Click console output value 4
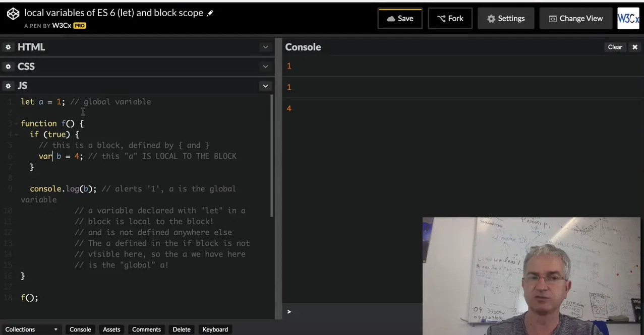Viewport: 644px width, 335px height. pos(289,108)
